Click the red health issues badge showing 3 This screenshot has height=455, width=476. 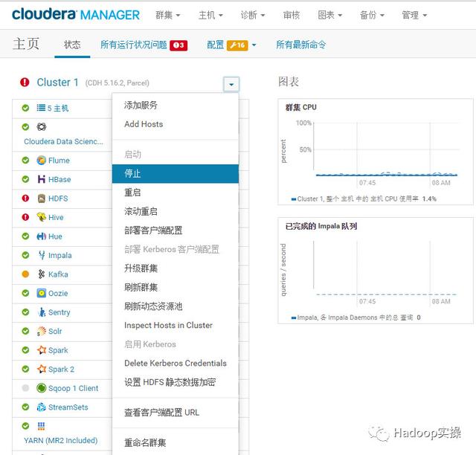coord(178,45)
